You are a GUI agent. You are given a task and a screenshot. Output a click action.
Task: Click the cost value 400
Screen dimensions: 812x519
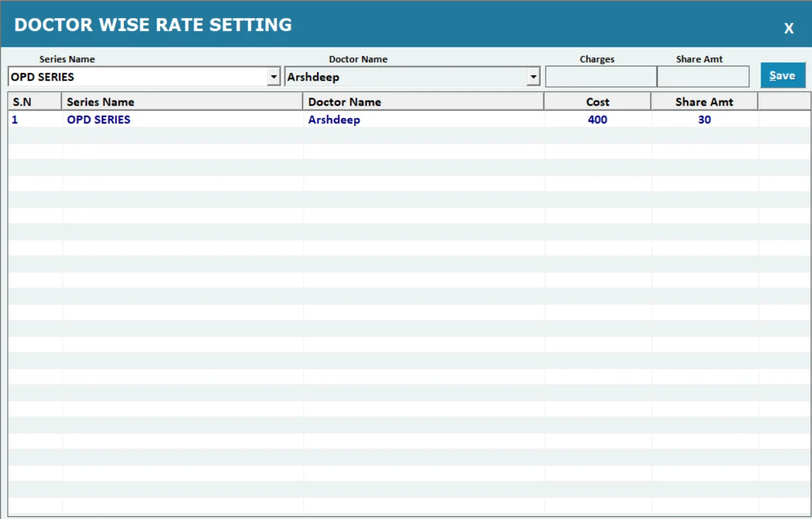[x=598, y=120]
